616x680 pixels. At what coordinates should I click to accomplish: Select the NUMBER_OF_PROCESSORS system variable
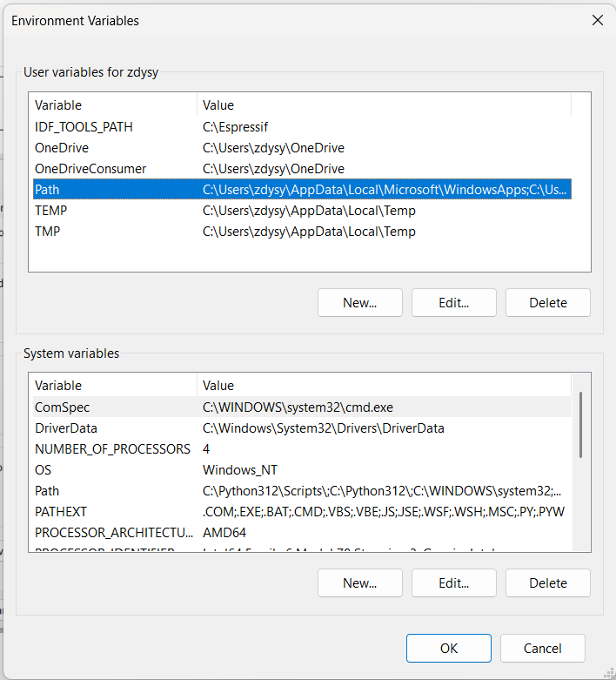pyautogui.click(x=112, y=449)
